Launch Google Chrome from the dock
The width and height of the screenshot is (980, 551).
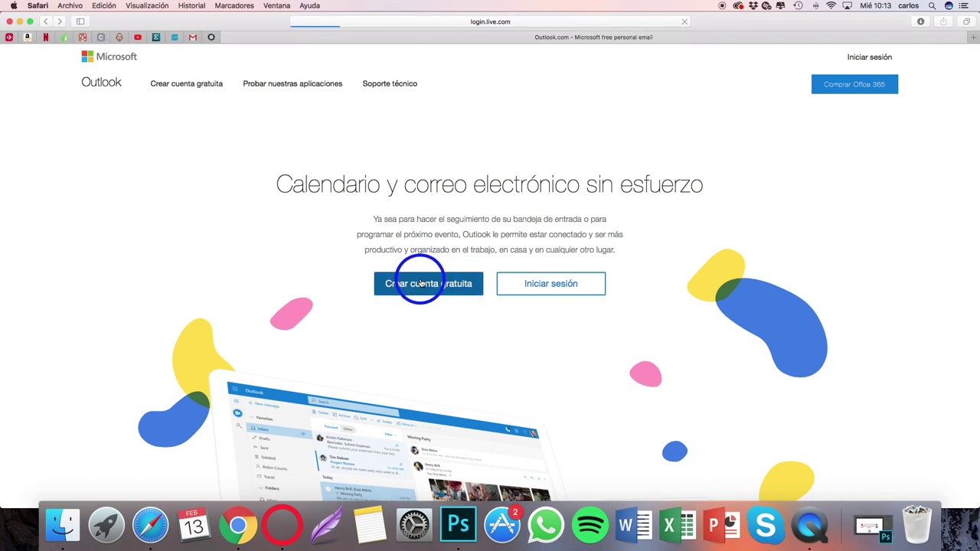pyautogui.click(x=238, y=525)
